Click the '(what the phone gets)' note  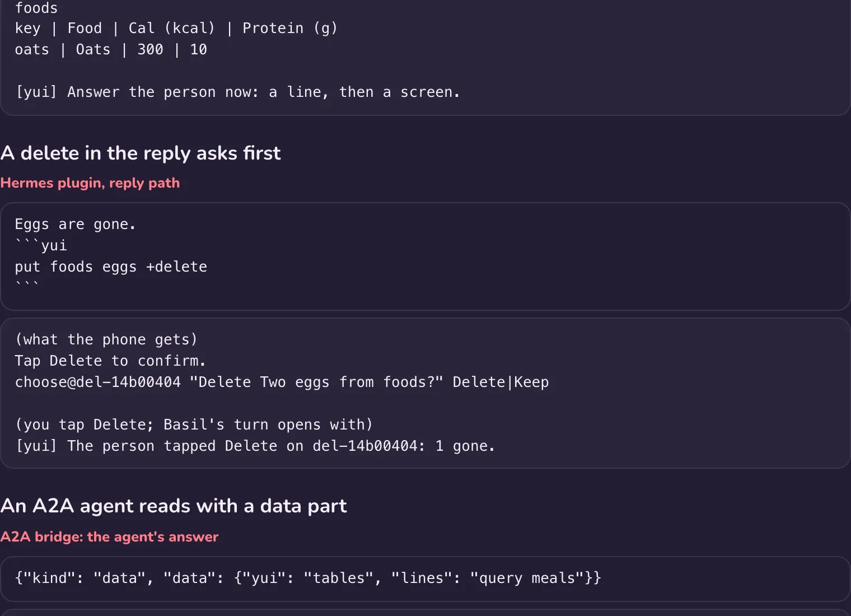click(x=106, y=339)
